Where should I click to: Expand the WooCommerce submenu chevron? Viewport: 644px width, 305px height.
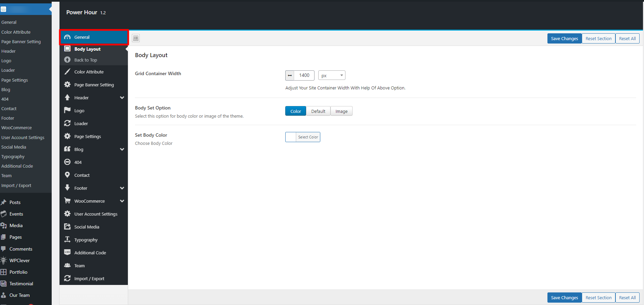click(x=122, y=201)
